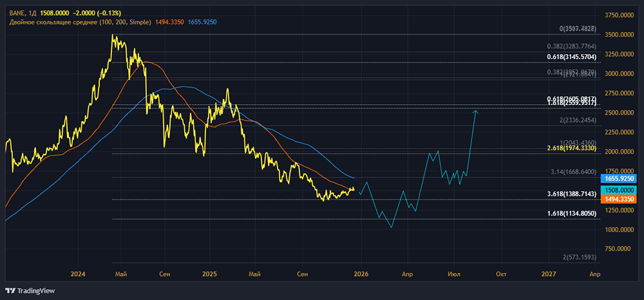Click the Окт label on the time axis
This screenshot has width=644, height=300.
[x=500, y=274]
